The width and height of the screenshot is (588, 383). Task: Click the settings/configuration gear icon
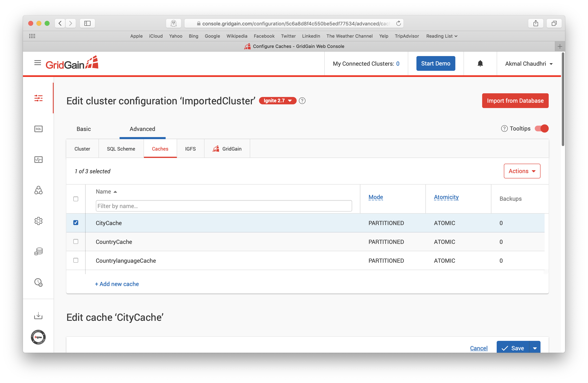tap(39, 221)
